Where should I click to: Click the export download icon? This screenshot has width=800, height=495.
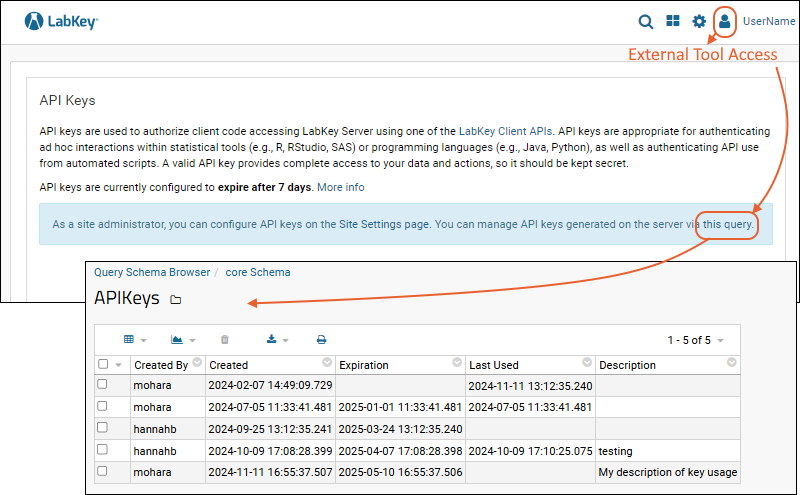271,339
